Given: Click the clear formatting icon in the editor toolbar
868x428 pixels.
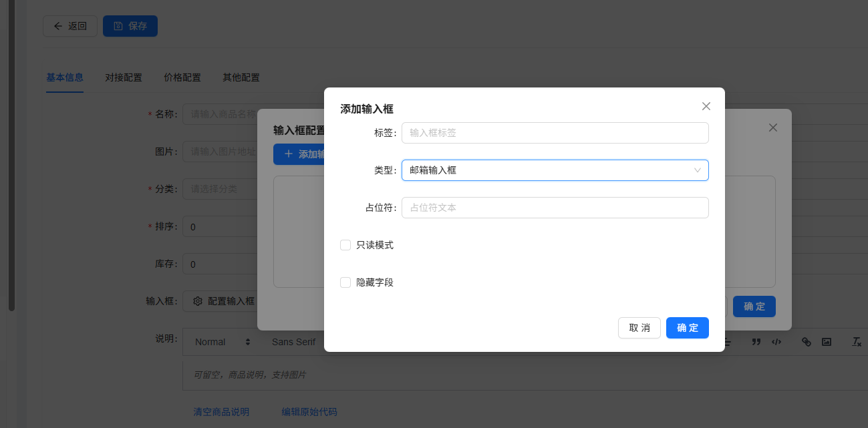Looking at the screenshot, I should pos(857,342).
